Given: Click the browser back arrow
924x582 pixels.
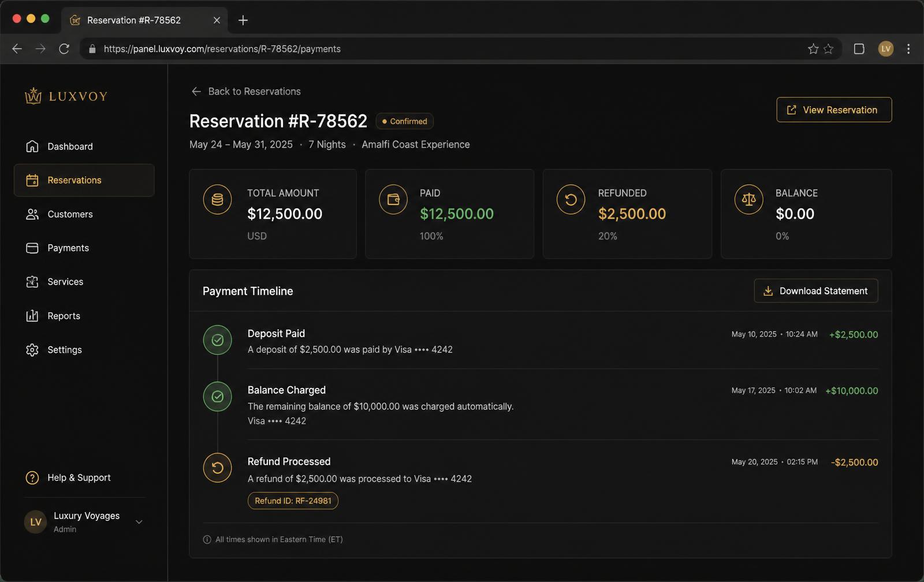Looking at the screenshot, I should (17, 49).
